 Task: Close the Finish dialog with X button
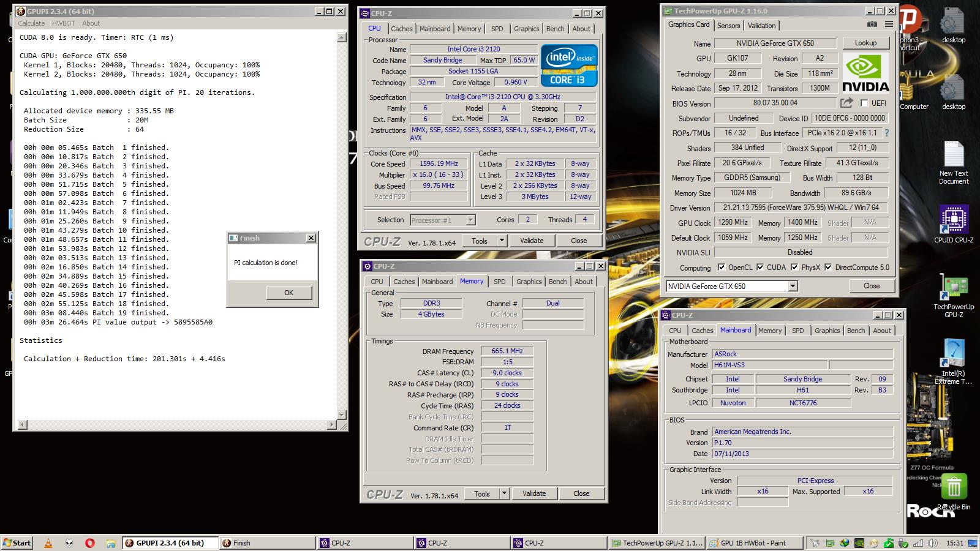(x=311, y=238)
